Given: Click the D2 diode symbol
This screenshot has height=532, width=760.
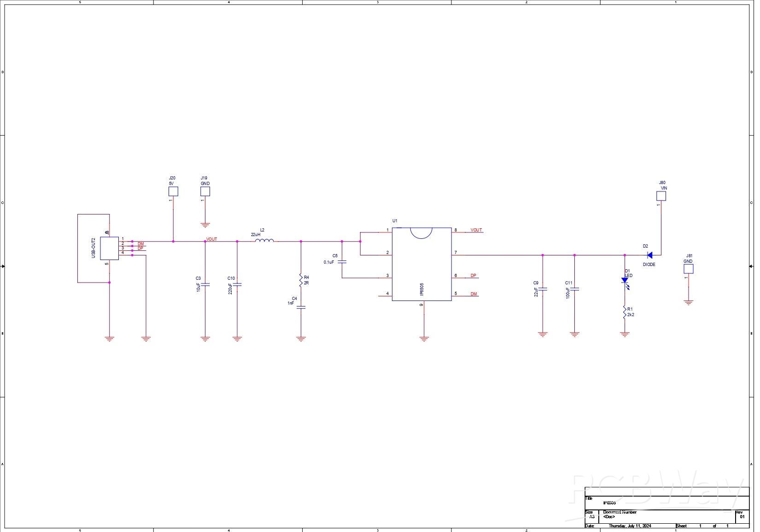Looking at the screenshot, I should click(x=650, y=255).
